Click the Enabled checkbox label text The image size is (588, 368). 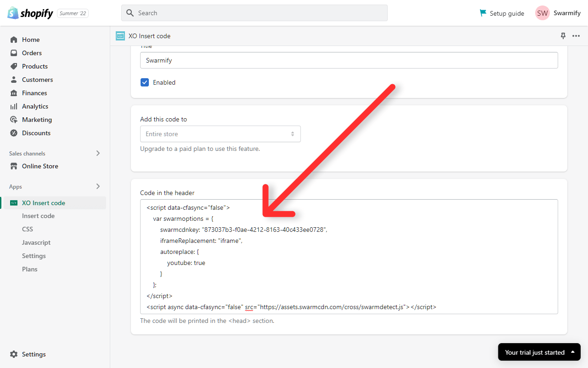(164, 82)
